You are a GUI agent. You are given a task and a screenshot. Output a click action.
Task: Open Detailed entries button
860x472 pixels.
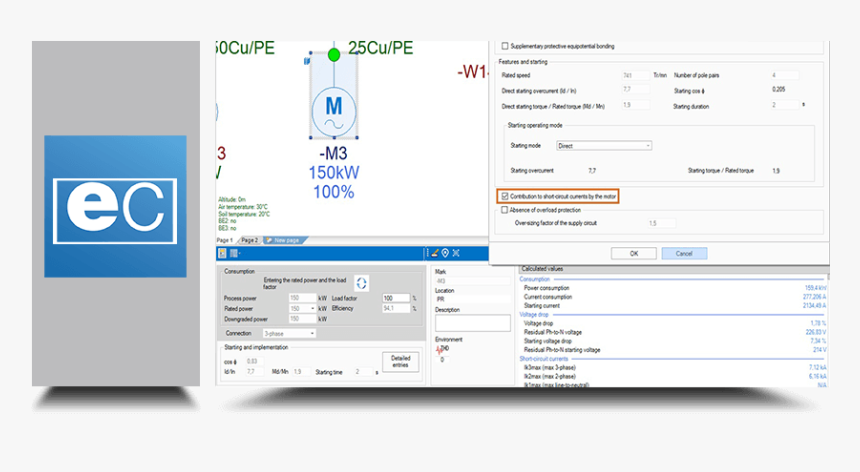(400, 361)
